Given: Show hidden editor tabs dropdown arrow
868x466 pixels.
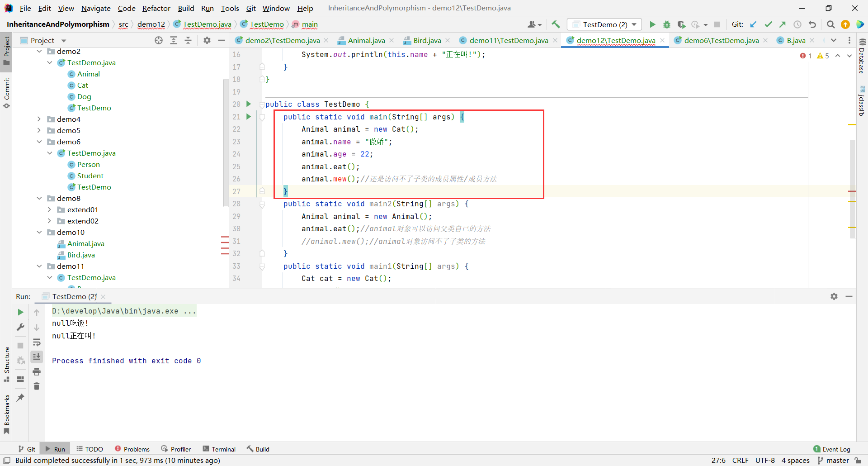Looking at the screenshot, I should (834, 40).
